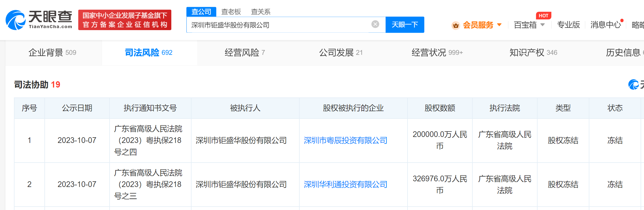The width and height of the screenshot is (644, 210).
Task: Click the 执行通知书文号 column header
Action: (x=150, y=108)
